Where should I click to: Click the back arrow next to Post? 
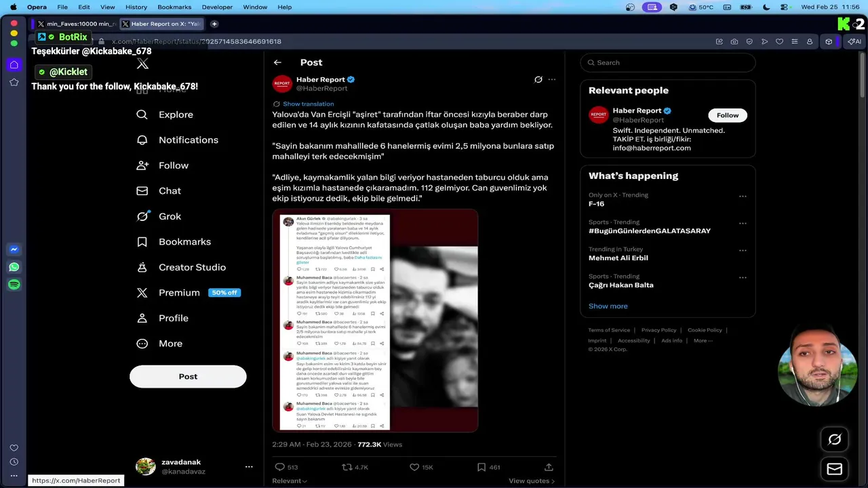coord(277,62)
